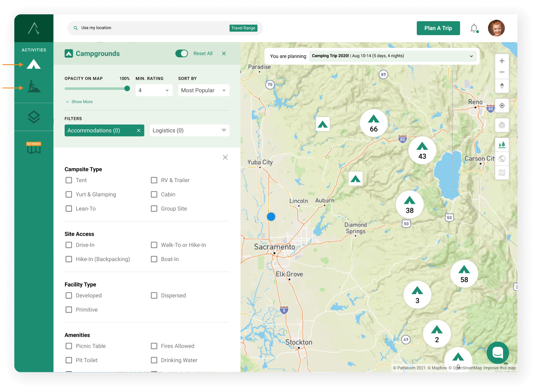Enable the Fires Allowed amenity checkbox
The image size is (537, 392).
coord(154,346)
